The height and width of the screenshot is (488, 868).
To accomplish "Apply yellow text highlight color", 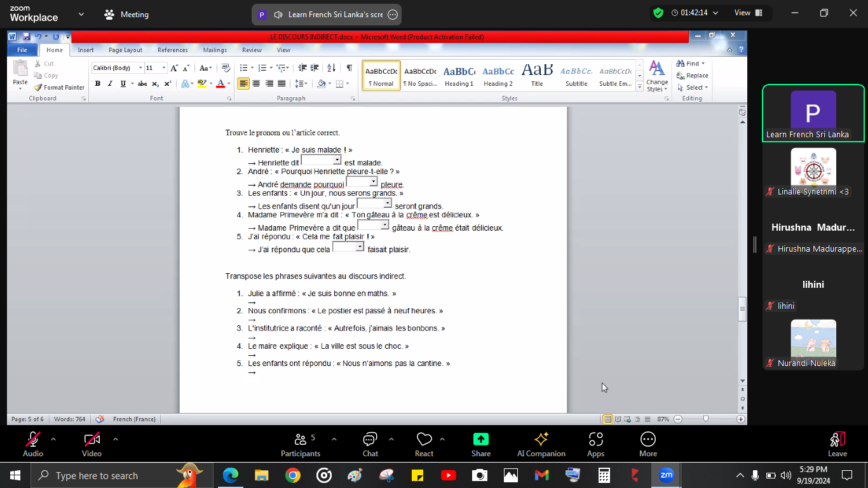I will (x=202, y=83).
